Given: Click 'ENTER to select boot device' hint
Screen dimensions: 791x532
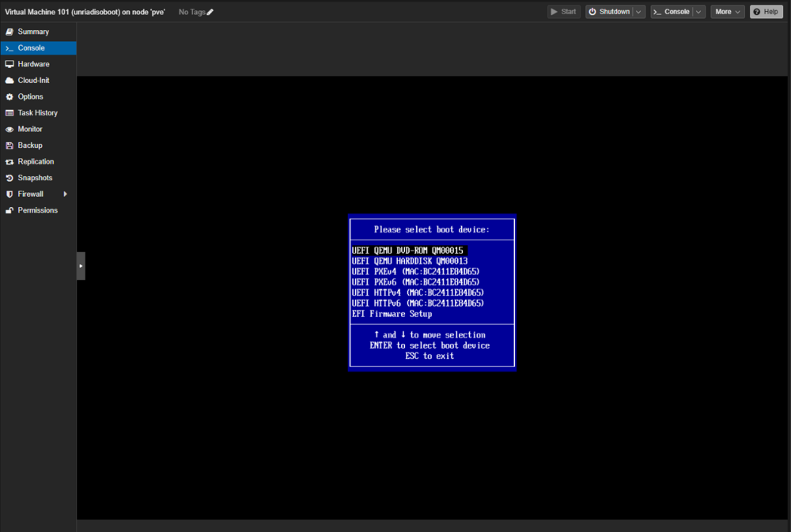Looking at the screenshot, I should coord(430,345).
